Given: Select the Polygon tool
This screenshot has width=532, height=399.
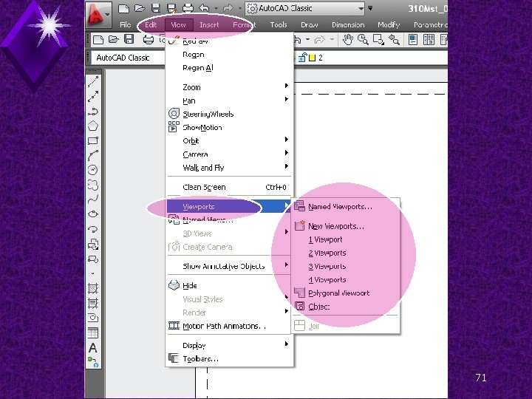Looking at the screenshot, I should pyautogui.click(x=93, y=126).
